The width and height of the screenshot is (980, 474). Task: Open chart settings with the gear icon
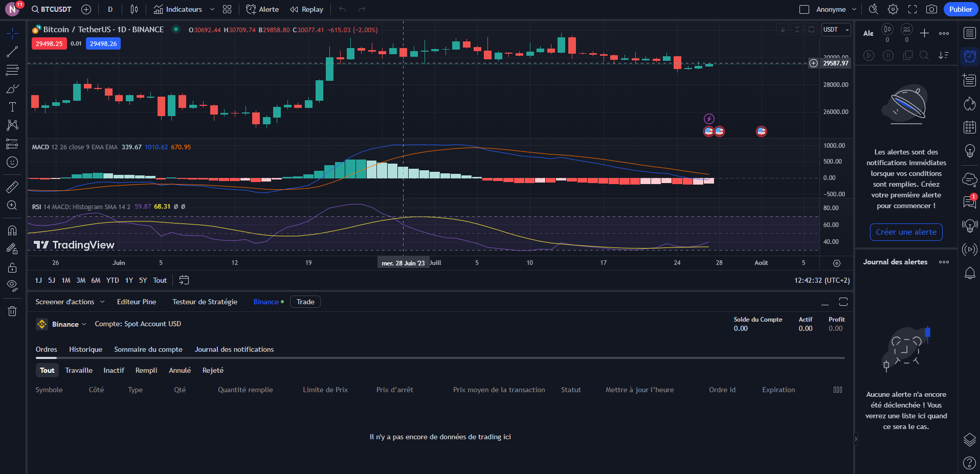tap(893, 9)
